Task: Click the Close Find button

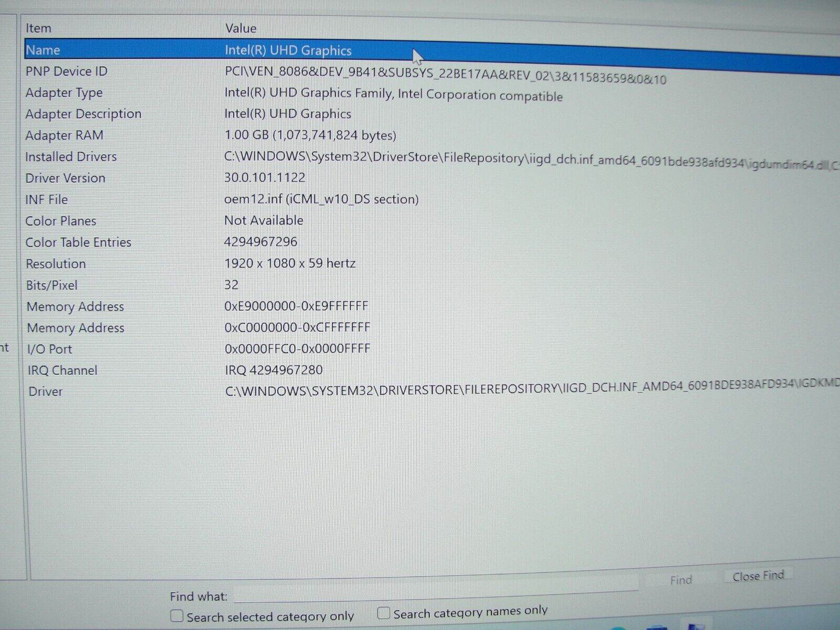Action: (757, 575)
